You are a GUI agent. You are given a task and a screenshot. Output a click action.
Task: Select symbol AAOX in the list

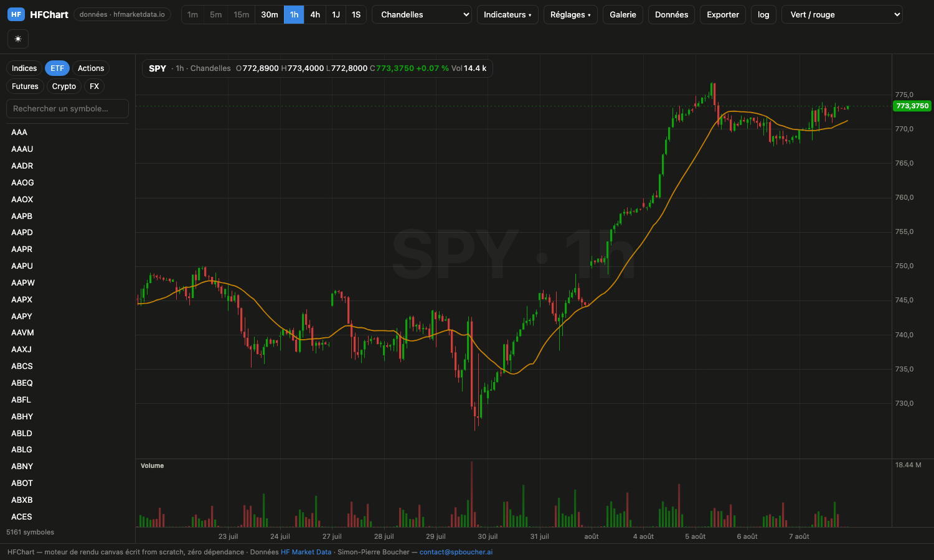(67, 199)
